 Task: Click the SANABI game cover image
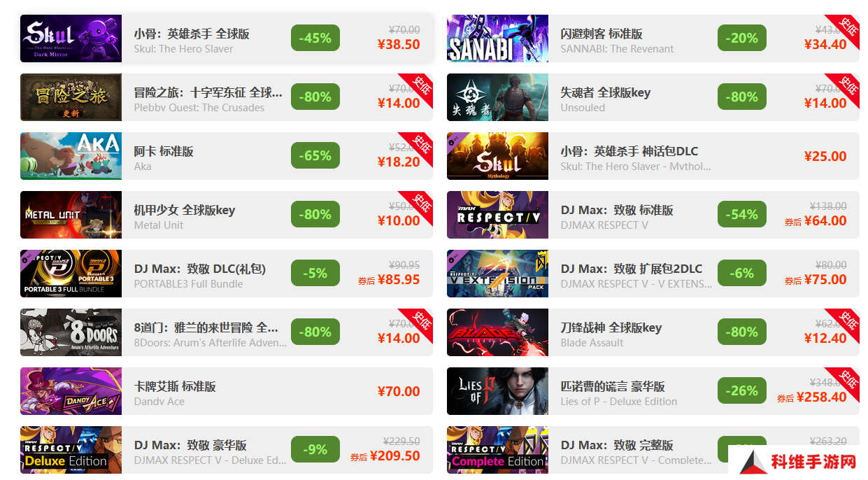[497, 38]
